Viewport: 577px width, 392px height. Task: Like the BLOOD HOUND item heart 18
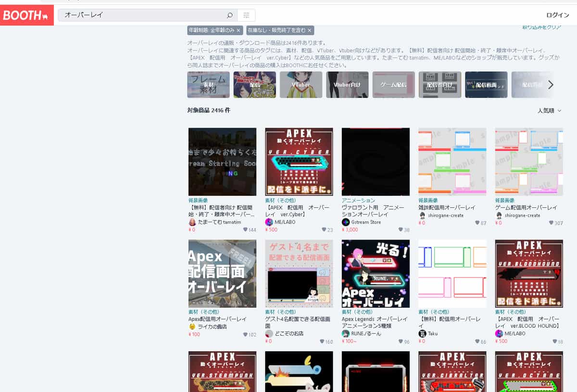tap(554, 342)
